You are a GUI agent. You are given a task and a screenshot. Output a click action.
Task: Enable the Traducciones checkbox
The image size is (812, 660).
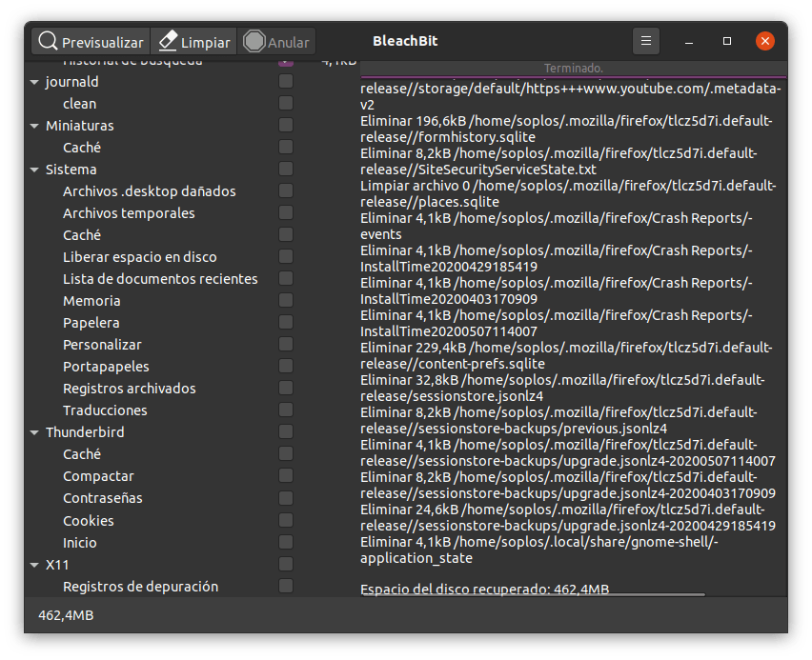pyautogui.click(x=286, y=410)
